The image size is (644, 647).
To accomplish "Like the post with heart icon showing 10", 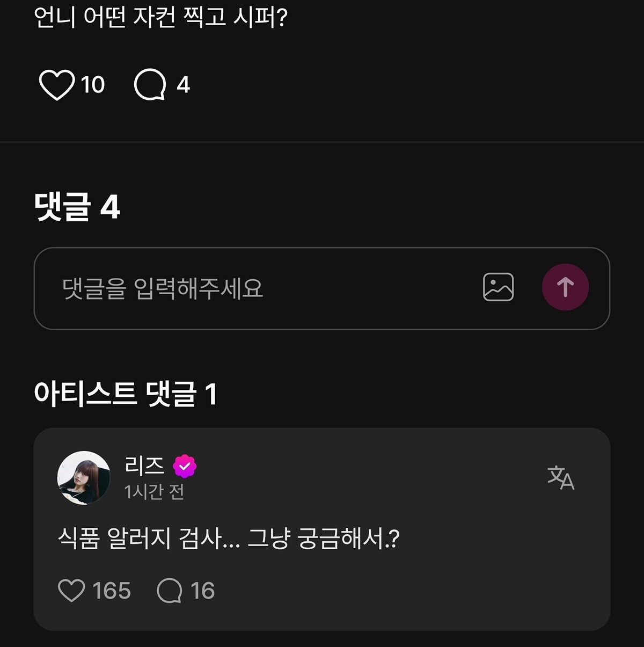I will click(x=56, y=85).
